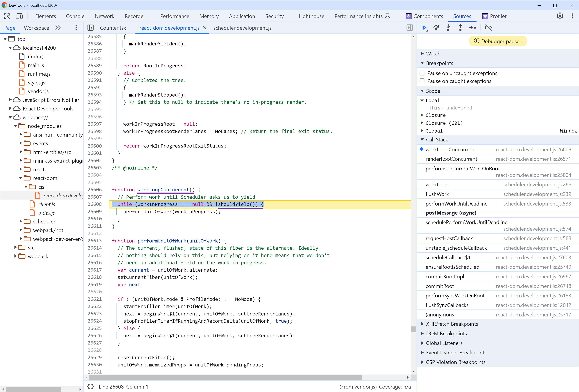Open the vendor.js file
579x392 pixels.
38,91
